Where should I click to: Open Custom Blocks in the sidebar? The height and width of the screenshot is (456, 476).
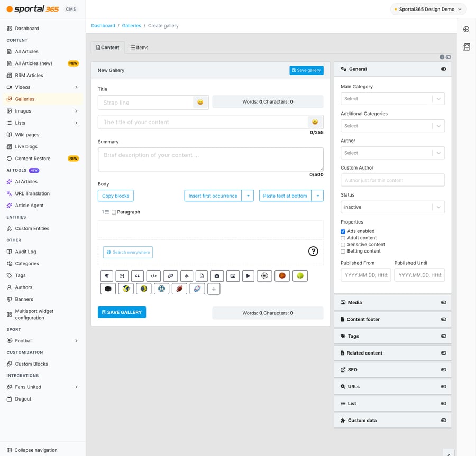pos(31,364)
